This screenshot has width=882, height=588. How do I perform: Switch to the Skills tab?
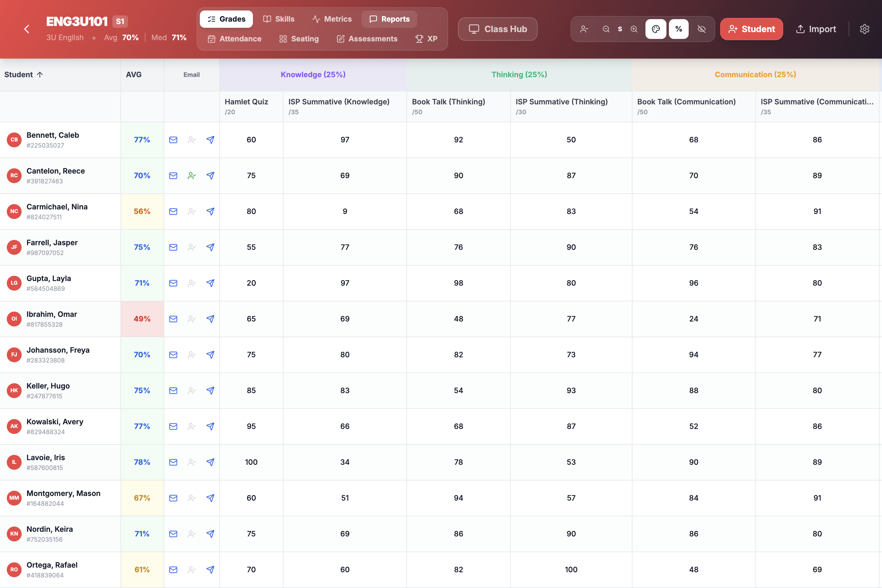tap(279, 19)
